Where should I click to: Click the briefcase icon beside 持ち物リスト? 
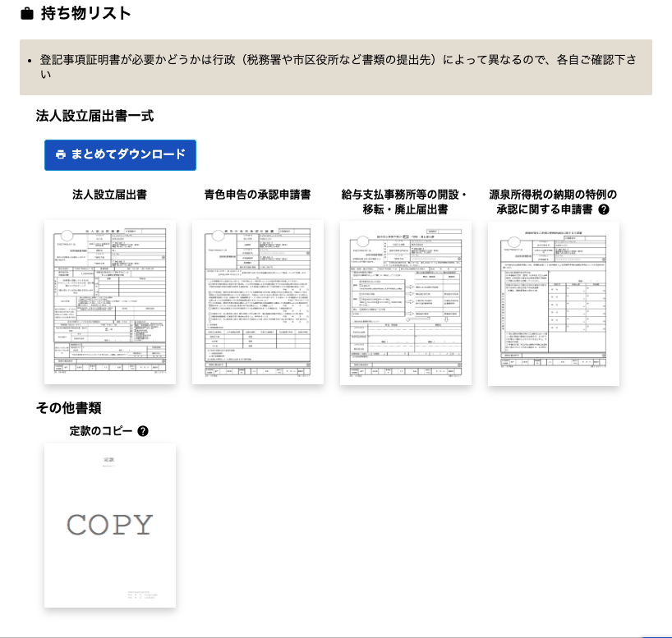tap(26, 14)
